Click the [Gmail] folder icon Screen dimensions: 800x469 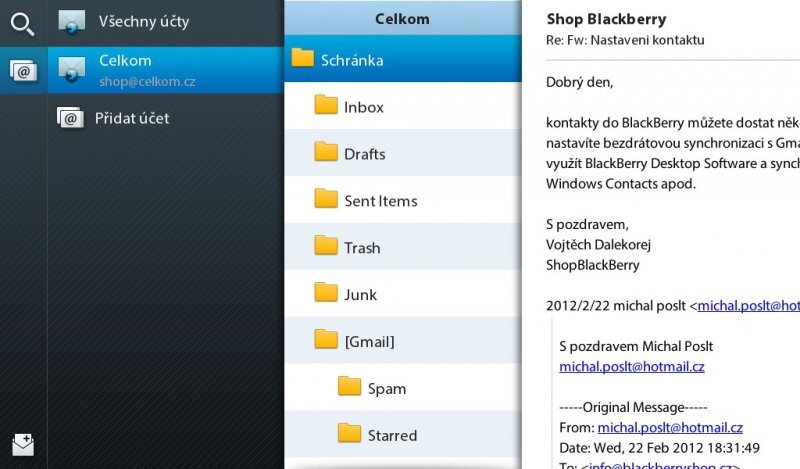[x=326, y=339]
